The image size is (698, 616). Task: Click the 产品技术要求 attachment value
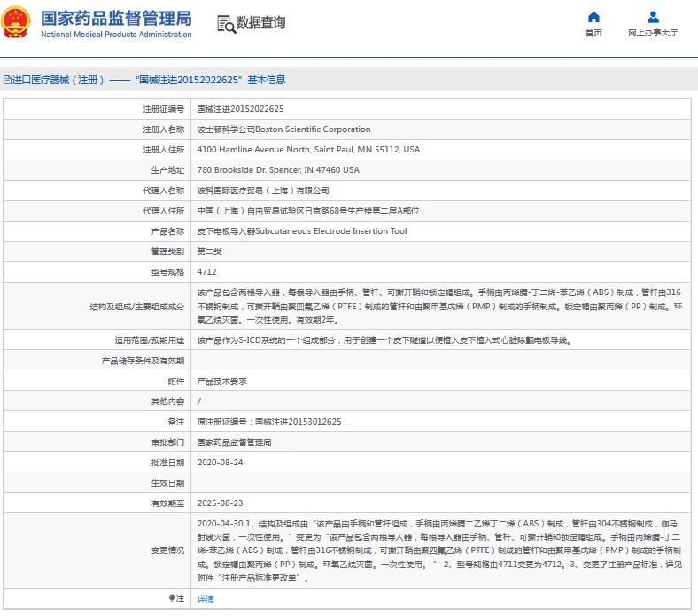221,381
